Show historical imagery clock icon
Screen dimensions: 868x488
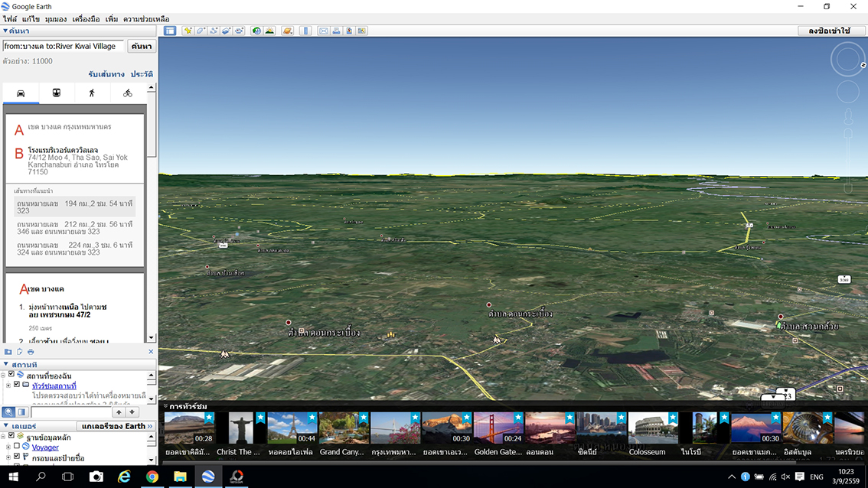click(256, 31)
